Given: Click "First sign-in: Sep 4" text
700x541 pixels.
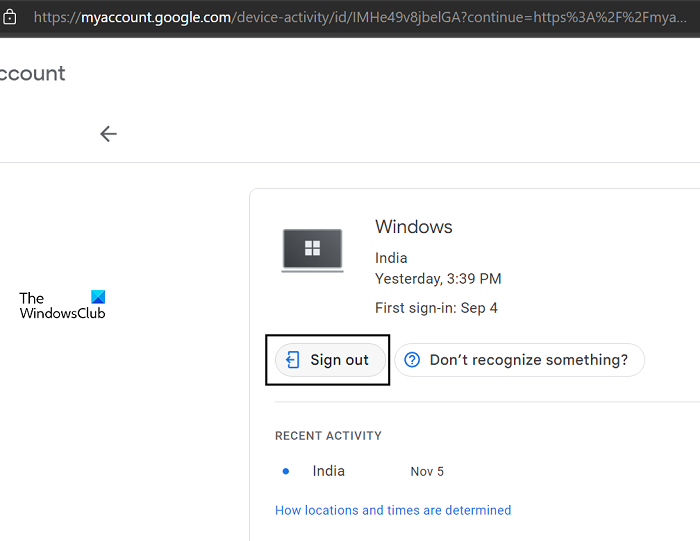Looking at the screenshot, I should click(436, 308).
